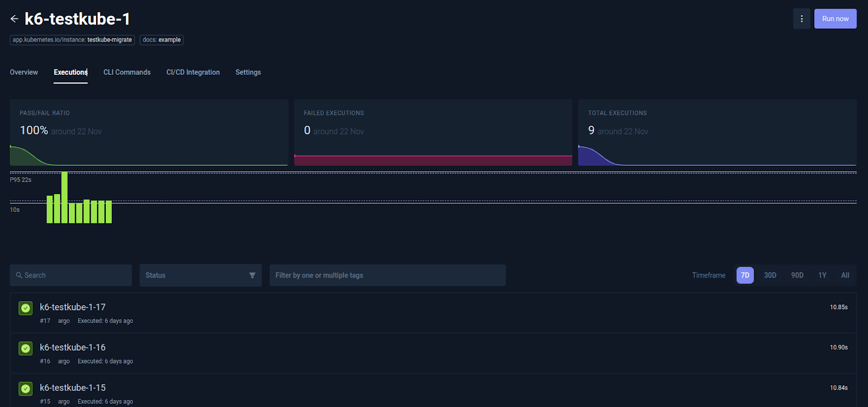Click the 100% pass ratio value
Image resolution: width=868 pixels, height=407 pixels.
(x=34, y=131)
